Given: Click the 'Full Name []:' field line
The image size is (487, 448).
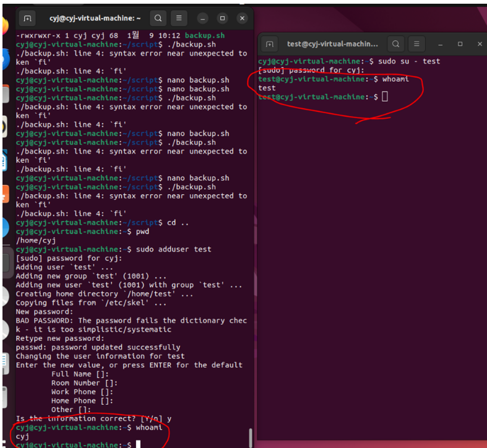Looking at the screenshot, I should pos(80,374).
